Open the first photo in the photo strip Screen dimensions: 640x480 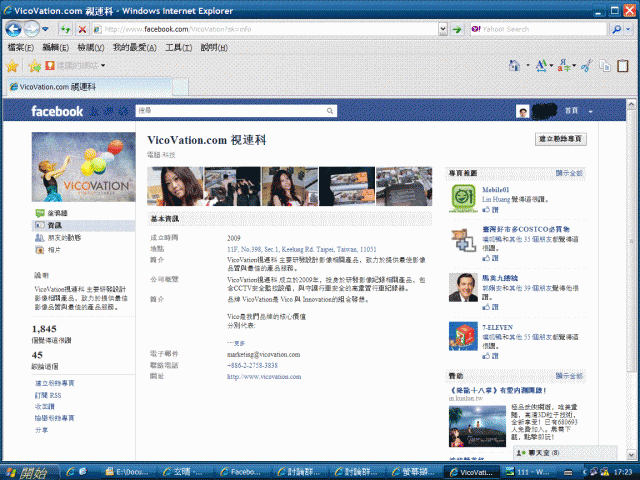[175, 186]
